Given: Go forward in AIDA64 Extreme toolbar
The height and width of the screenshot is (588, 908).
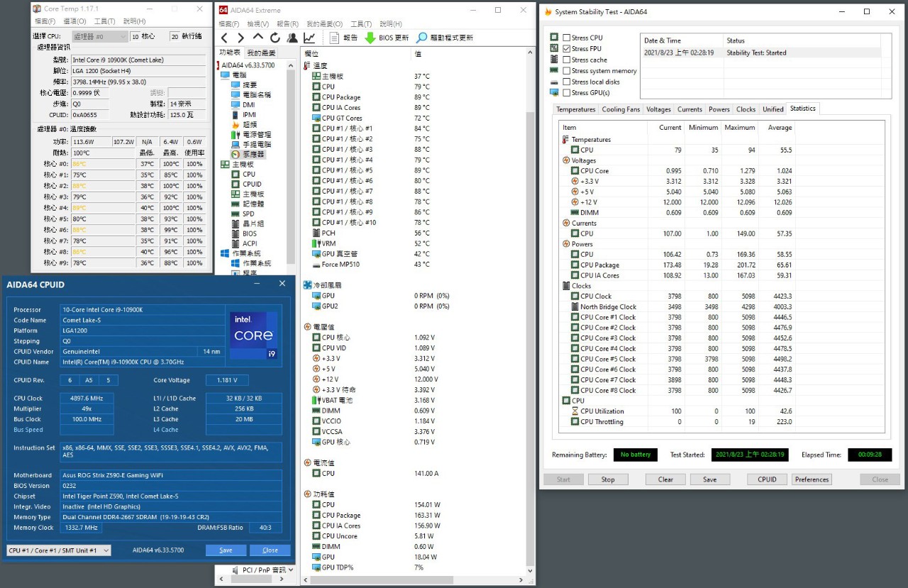Looking at the screenshot, I should (x=241, y=38).
